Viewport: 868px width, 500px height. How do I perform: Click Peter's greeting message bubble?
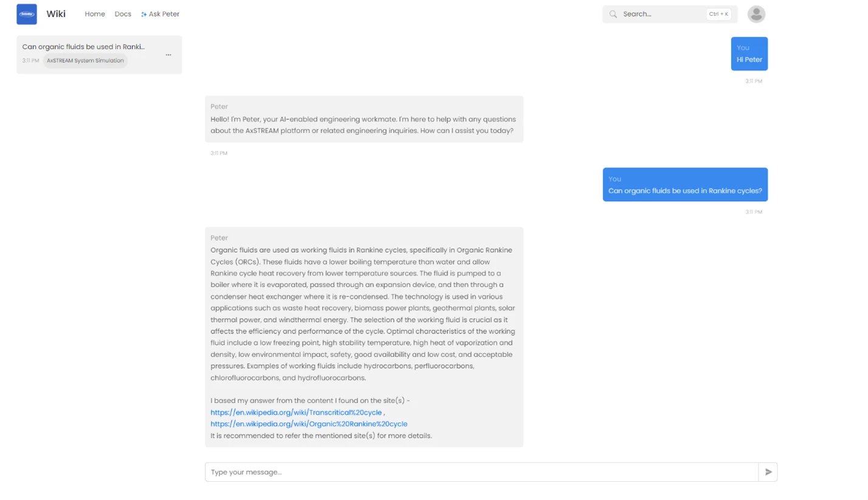[x=363, y=119]
